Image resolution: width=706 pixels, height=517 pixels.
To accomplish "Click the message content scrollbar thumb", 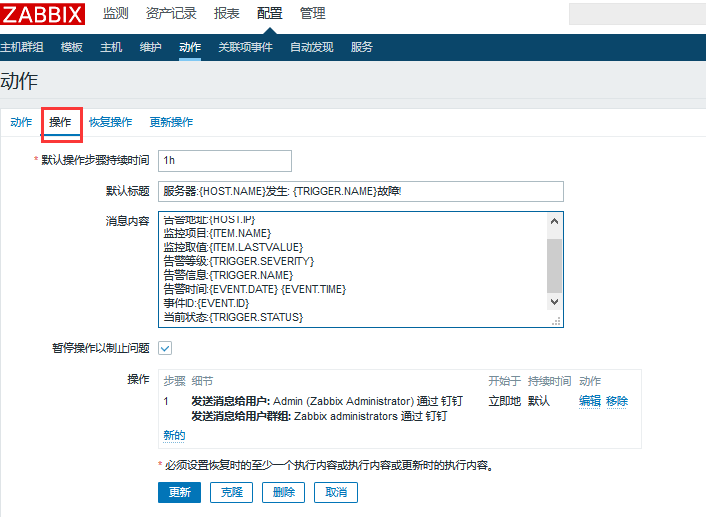I will coord(554,266).
